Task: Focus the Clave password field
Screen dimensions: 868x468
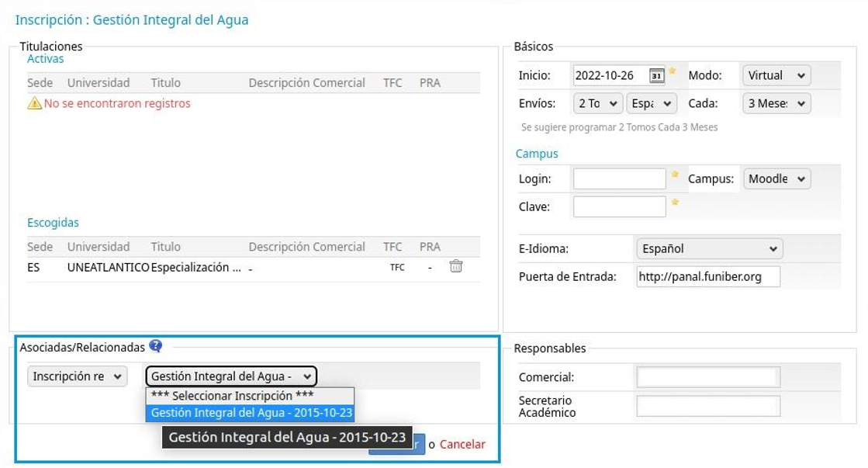Action: click(x=619, y=207)
